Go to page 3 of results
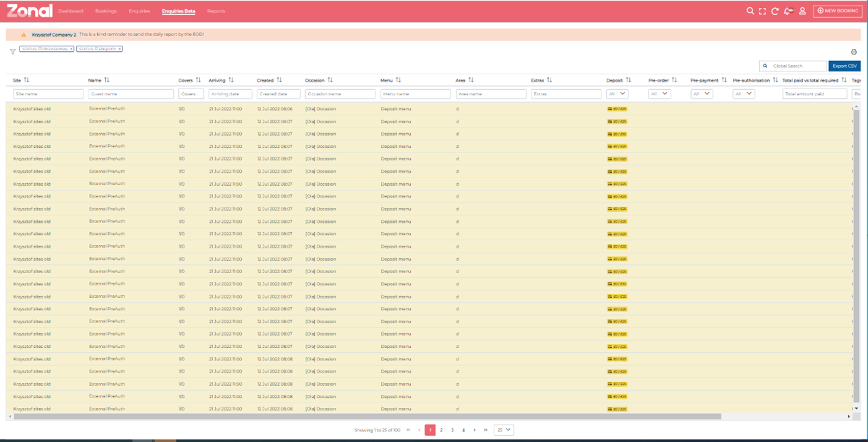 (452, 430)
